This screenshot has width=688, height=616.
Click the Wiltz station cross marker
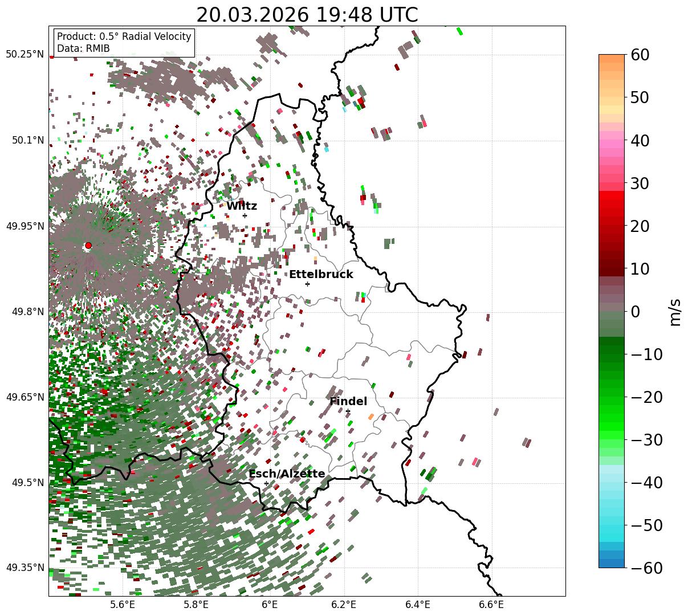point(245,215)
